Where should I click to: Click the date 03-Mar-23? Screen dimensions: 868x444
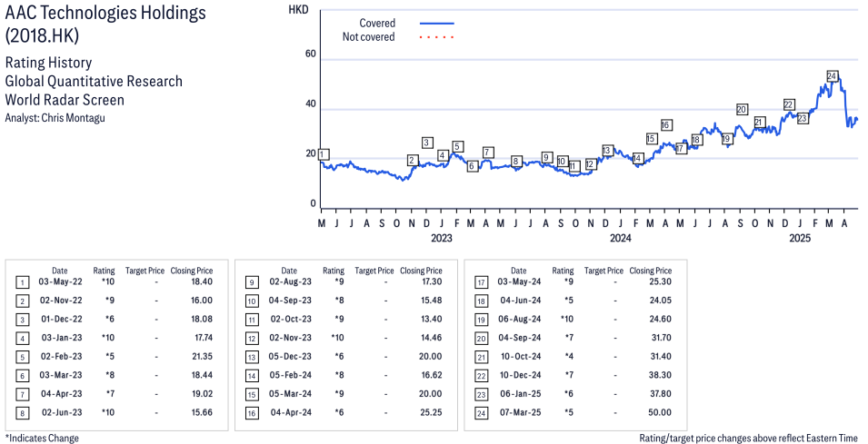[61, 375]
